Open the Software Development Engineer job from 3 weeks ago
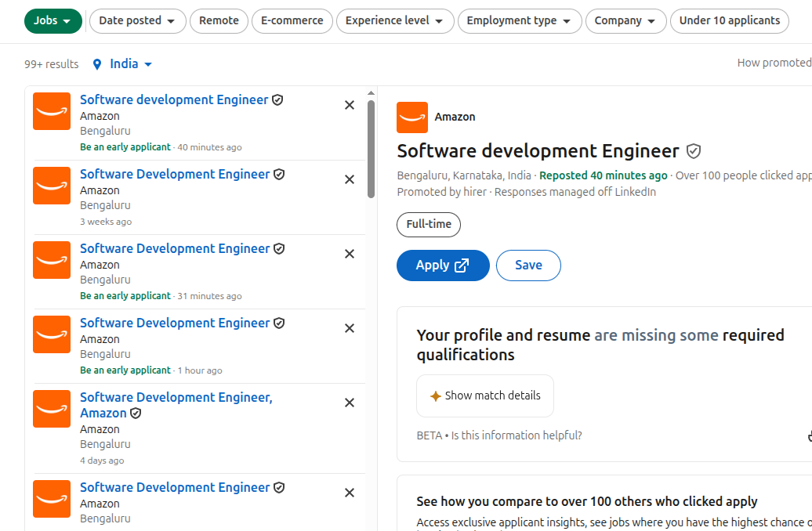 coord(175,175)
